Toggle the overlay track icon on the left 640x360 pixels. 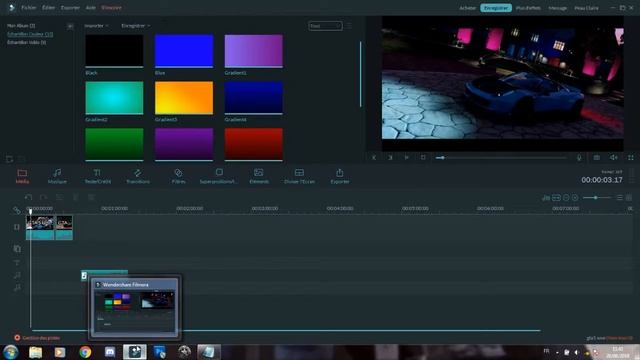(17, 249)
